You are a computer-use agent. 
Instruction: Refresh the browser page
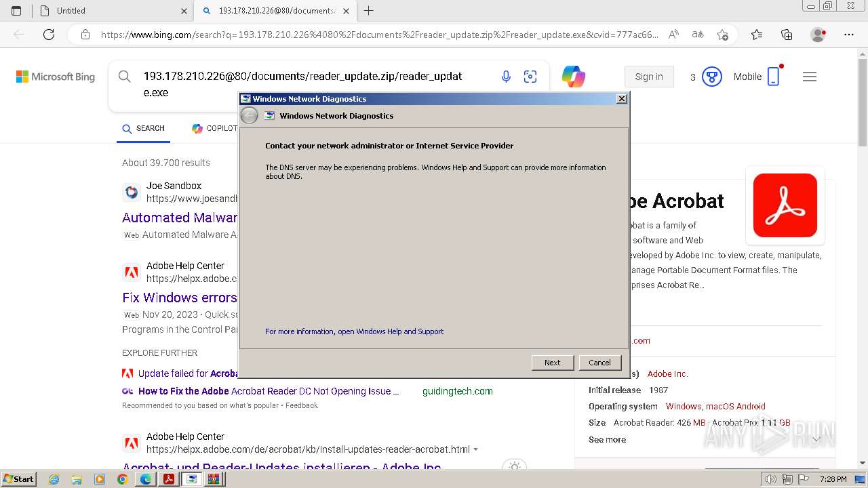point(49,35)
